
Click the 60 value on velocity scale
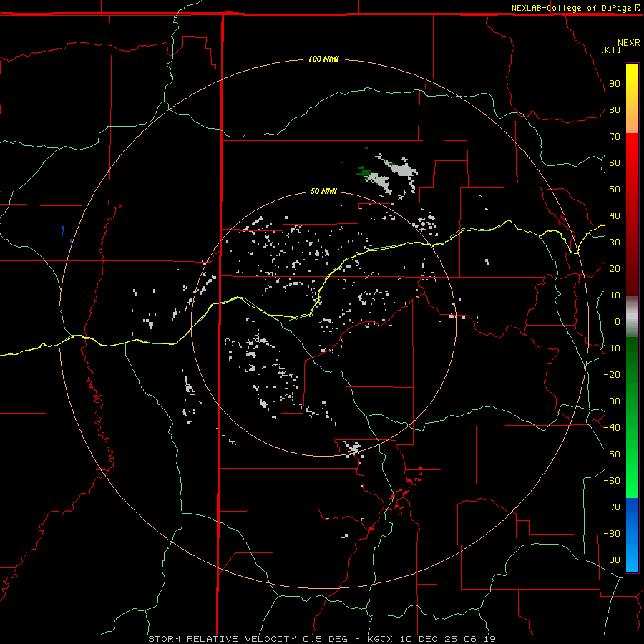615,162
